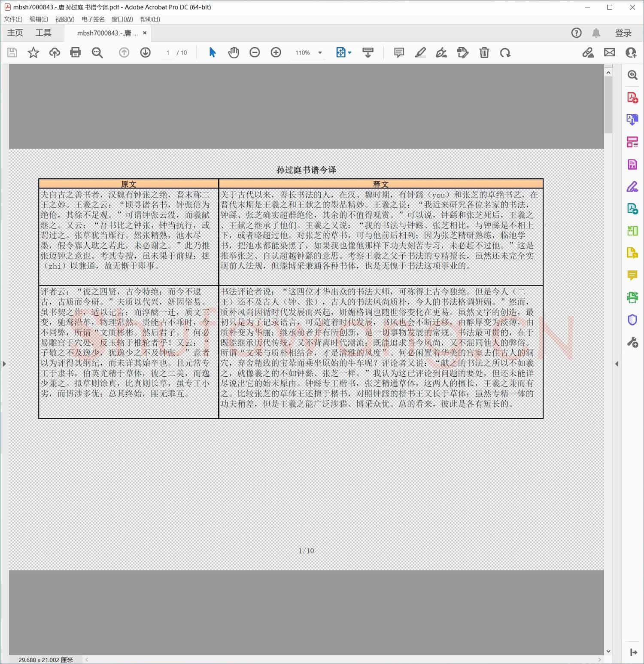Bookmark file with star icon
Screen dimensions: 644x664
pyautogui.click(x=33, y=52)
